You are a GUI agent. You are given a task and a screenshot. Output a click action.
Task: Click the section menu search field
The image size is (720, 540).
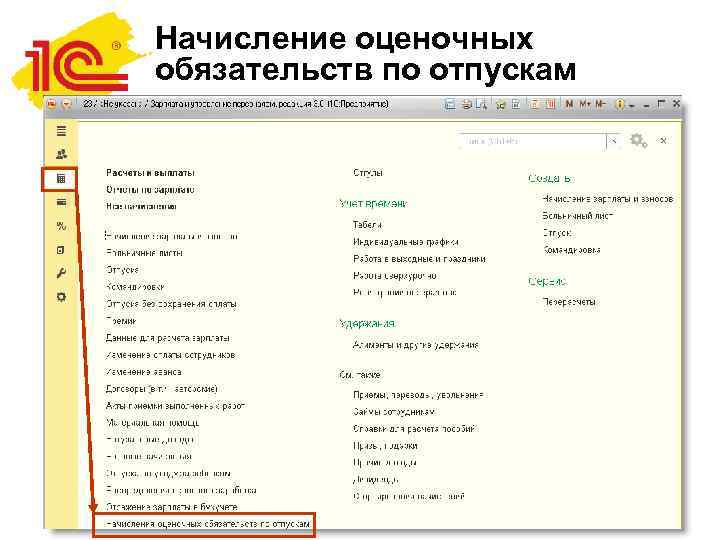(532, 141)
